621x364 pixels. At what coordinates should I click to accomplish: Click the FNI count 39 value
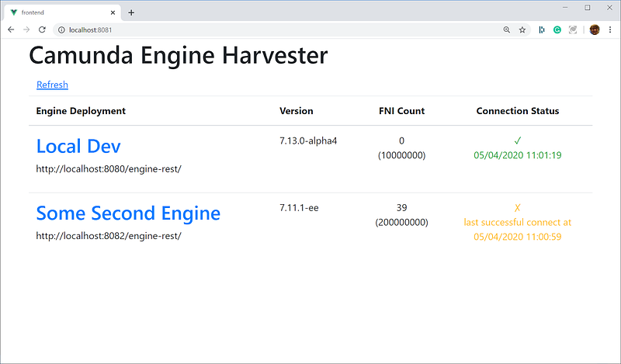click(x=401, y=208)
